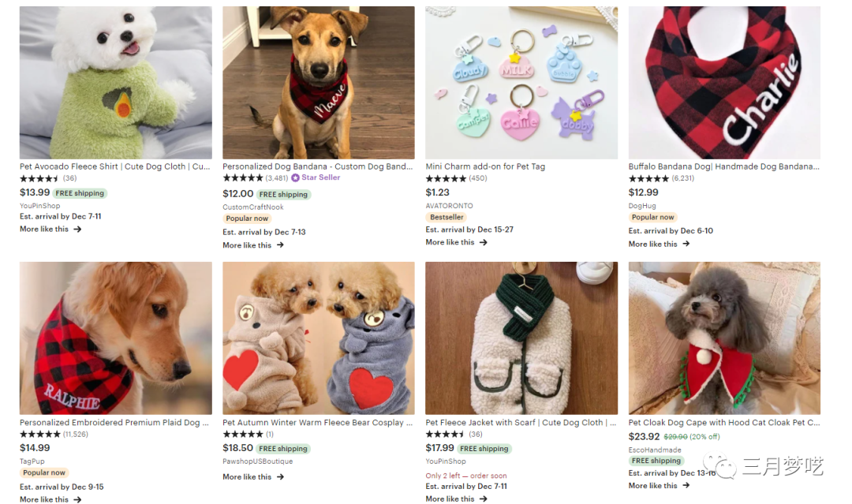This screenshot has height=504, width=852.
Task: Click the Bestseller badge on Mini Charm listing
Action: coord(446,218)
